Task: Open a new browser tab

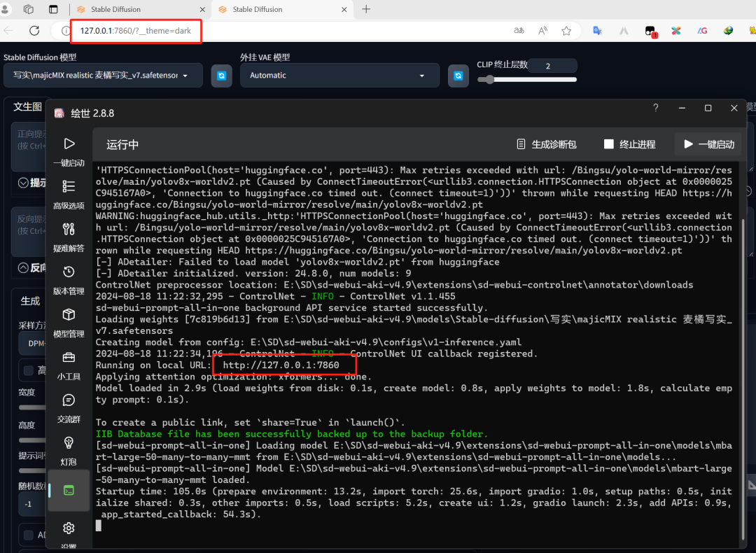Action: [366, 9]
